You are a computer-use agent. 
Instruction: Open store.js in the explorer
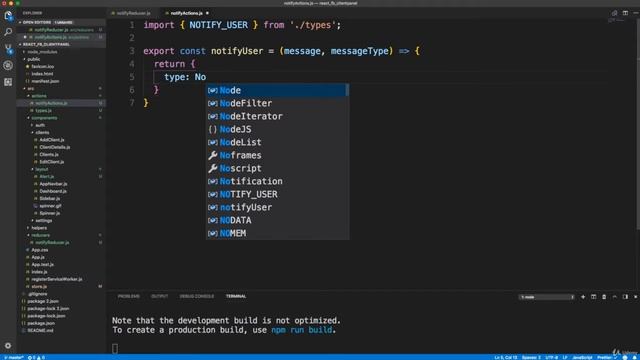39,287
